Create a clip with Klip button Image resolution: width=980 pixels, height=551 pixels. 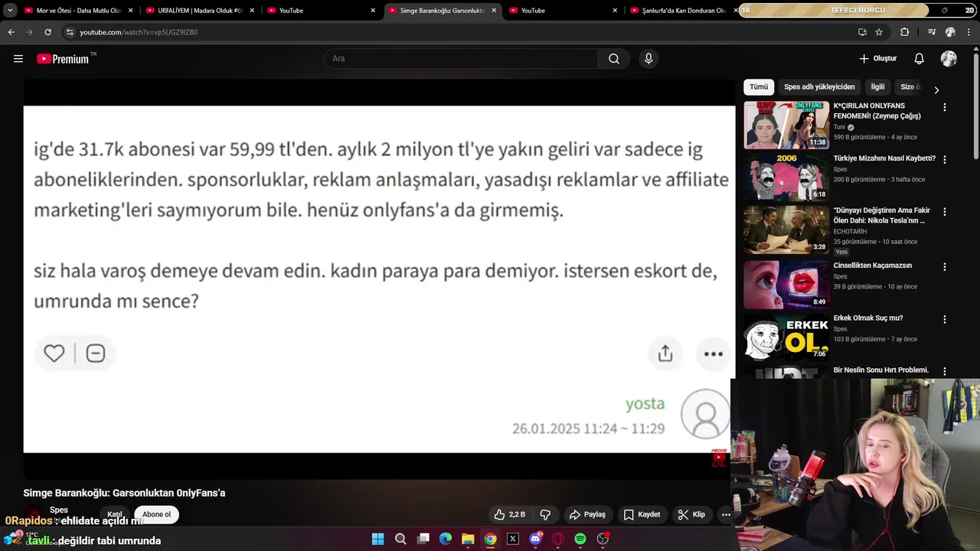click(x=691, y=514)
